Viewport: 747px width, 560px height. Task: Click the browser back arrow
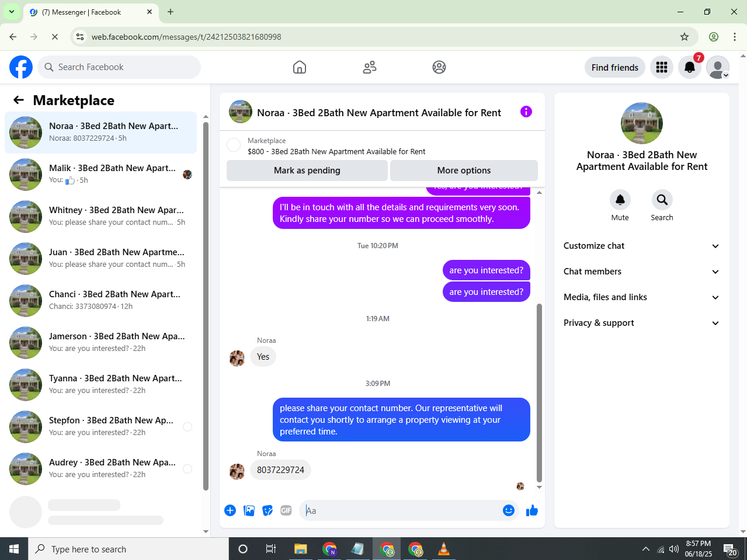[13, 37]
